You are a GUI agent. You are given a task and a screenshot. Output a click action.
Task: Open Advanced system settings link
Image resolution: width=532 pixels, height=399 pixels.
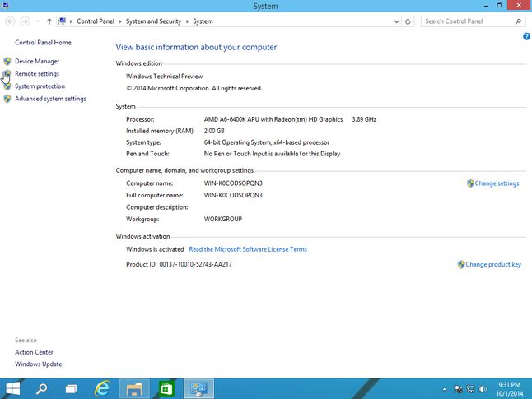(50, 99)
